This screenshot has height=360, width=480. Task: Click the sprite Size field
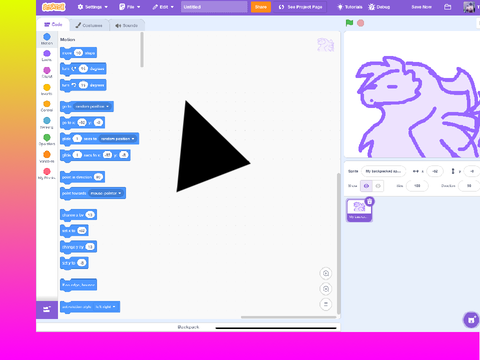(417, 186)
